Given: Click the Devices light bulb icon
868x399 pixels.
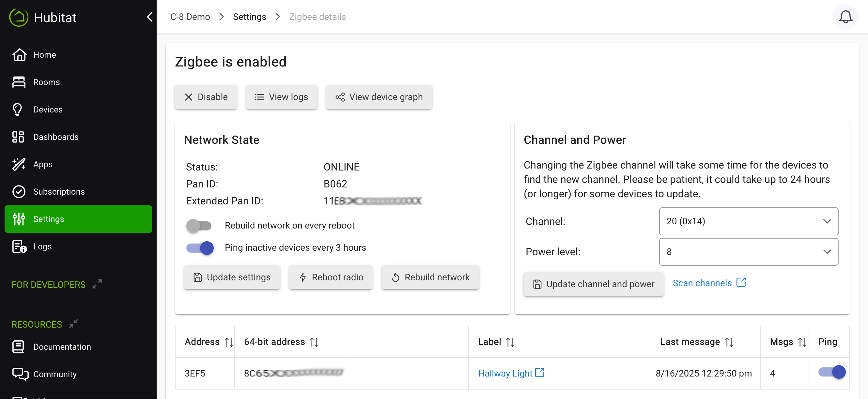Looking at the screenshot, I should [18, 110].
